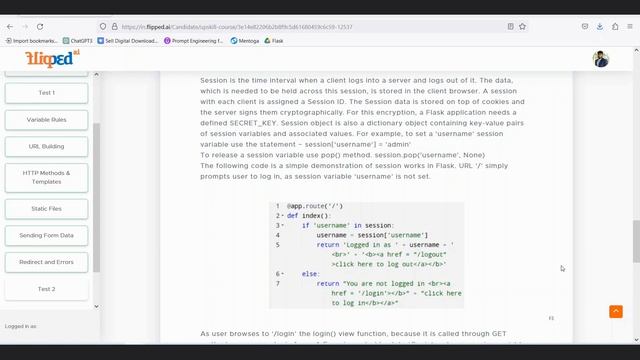Reload the page with refresh icon
The image size is (640, 360).
40,27
